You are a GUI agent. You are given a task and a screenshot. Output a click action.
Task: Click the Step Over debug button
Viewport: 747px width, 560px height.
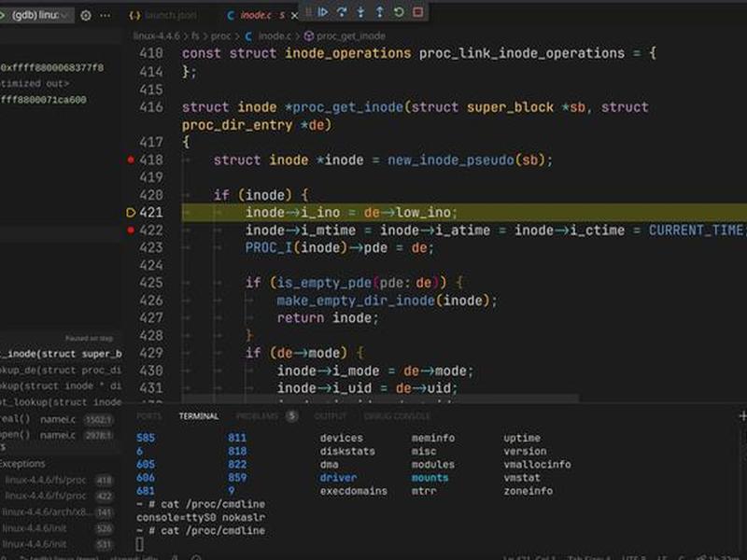(342, 12)
